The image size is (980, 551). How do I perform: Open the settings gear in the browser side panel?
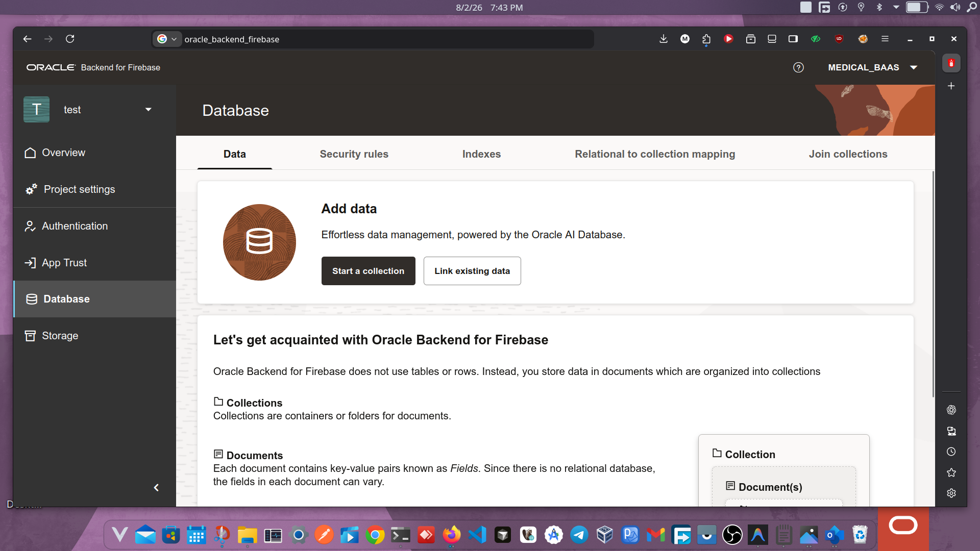pos(951,493)
